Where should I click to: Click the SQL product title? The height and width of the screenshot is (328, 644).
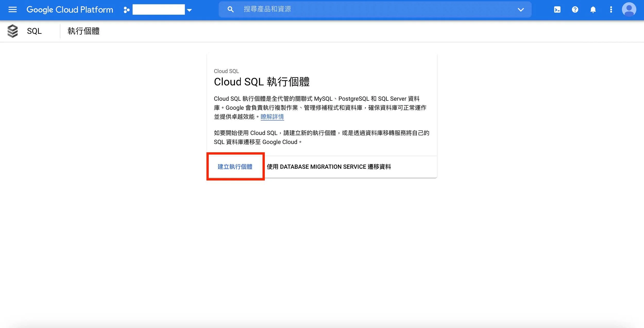tap(34, 31)
